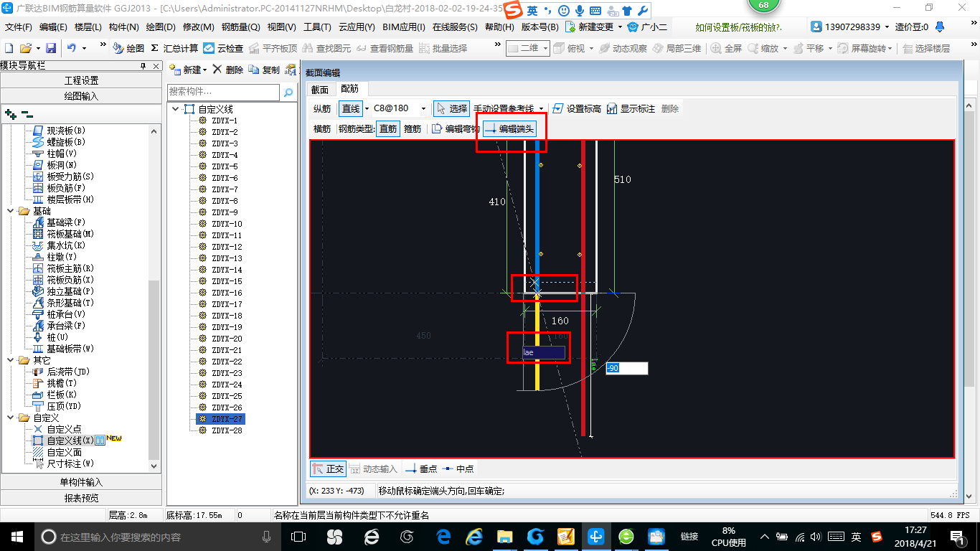
Task: Open Windows Start menu
Action: 17,536
